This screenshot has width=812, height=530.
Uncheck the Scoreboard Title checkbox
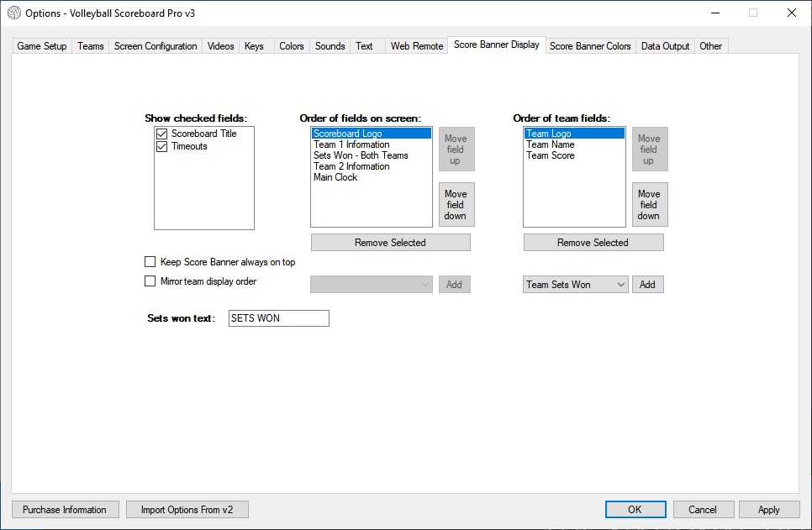tap(162, 134)
